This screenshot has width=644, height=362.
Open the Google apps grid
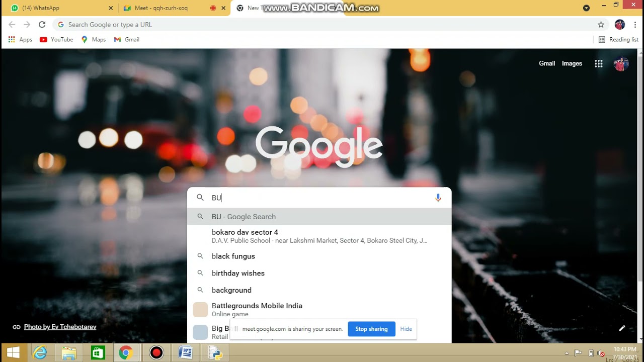[x=599, y=64]
